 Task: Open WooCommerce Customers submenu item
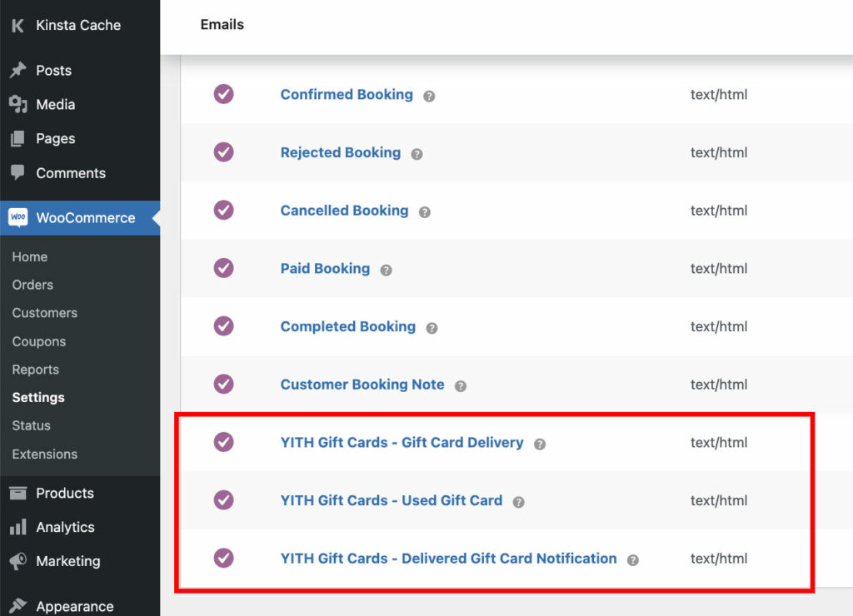[45, 313]
